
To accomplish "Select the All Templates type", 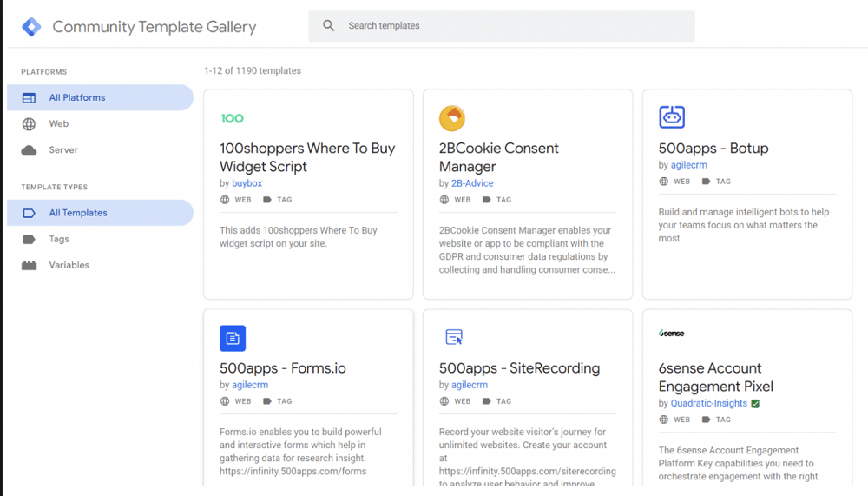I will [x=100, y=213].
